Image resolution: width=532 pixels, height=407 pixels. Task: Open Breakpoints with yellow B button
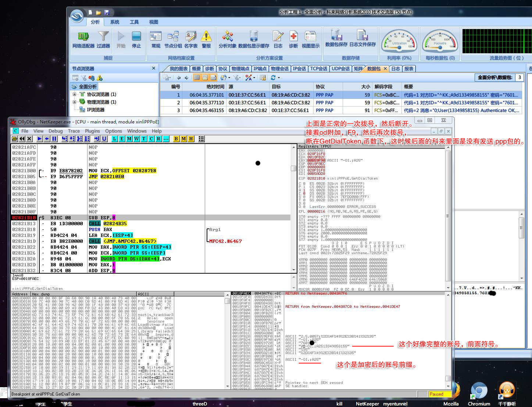[x=176, y=139]
